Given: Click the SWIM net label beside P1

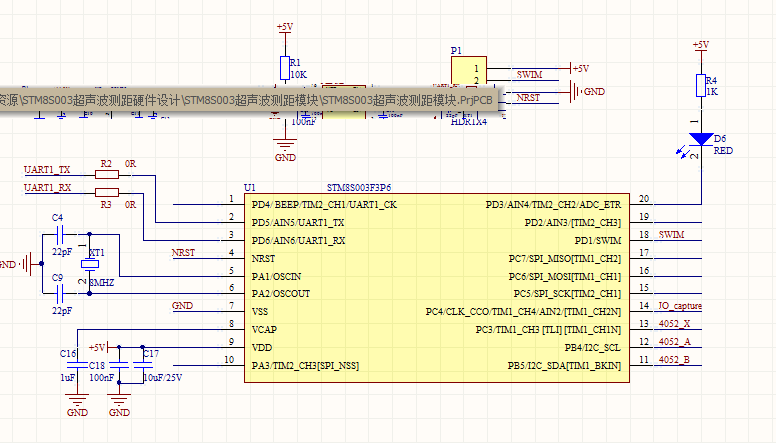Looking at the screenshot, I should [x=529, y=74].
